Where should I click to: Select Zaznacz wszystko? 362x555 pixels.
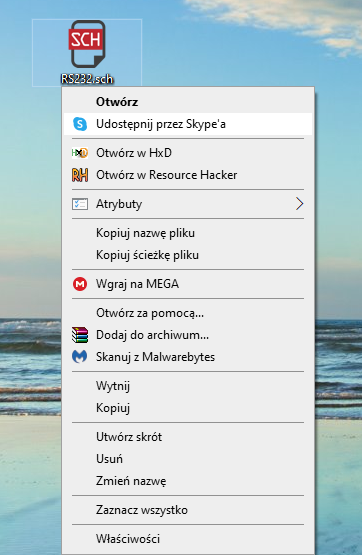pos(188,510)
